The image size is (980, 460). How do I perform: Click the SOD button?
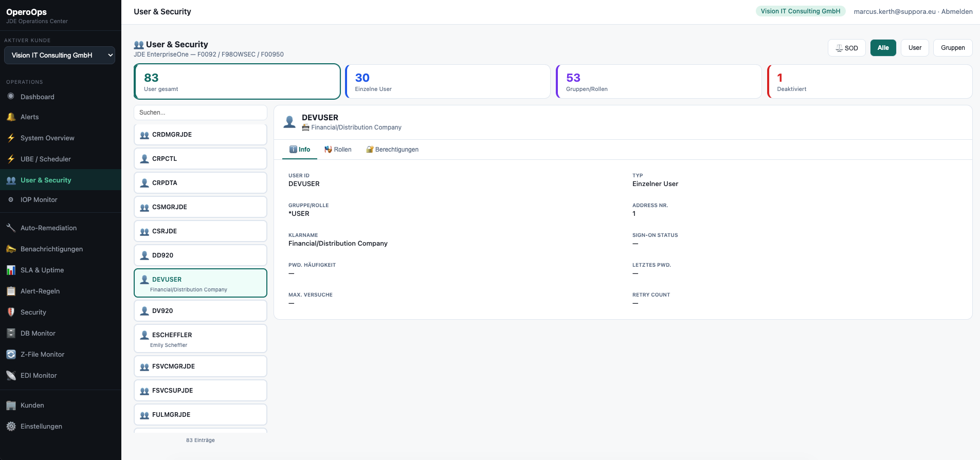(846, 48)
